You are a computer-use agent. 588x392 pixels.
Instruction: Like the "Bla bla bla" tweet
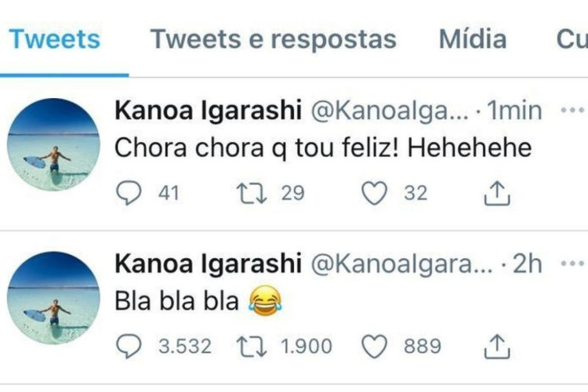tap(375, 346)
